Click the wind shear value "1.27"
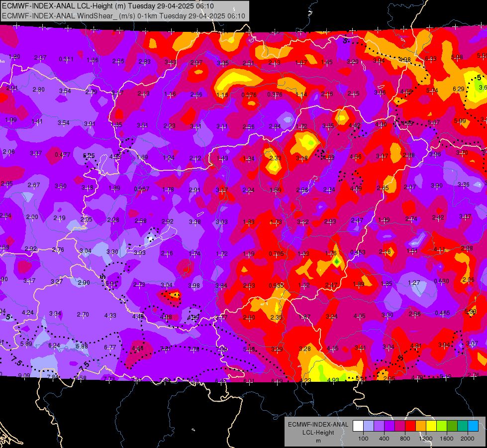Viewport: 487px width, 448px height. tap(414, 282)
